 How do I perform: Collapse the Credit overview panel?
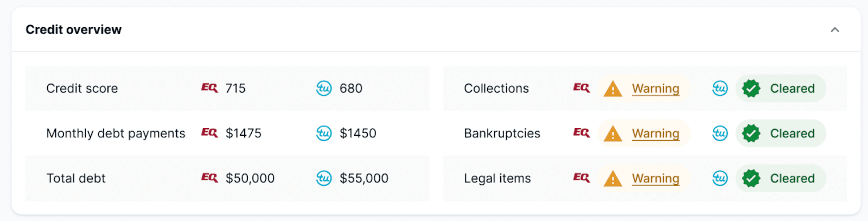click(x=834, y=30)
